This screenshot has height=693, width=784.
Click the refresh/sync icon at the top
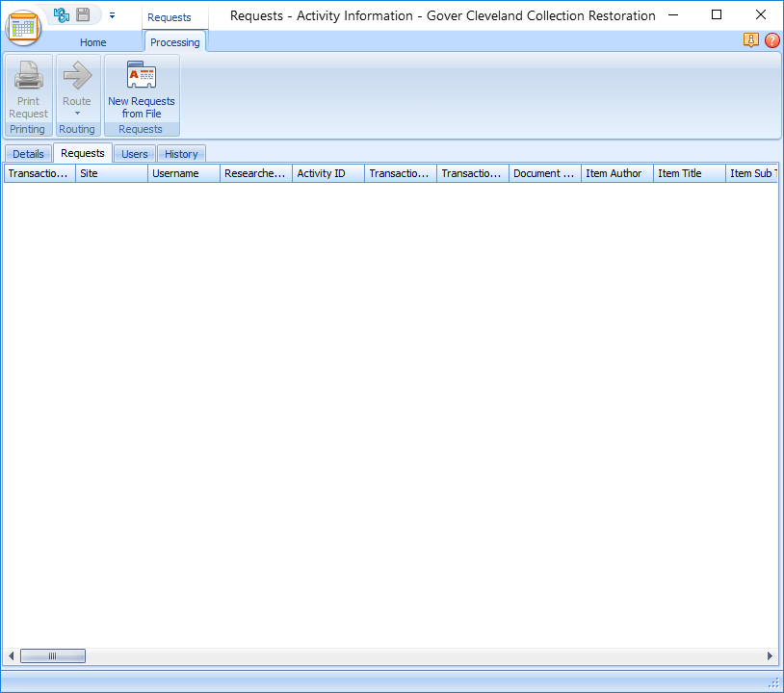point(60,14)
